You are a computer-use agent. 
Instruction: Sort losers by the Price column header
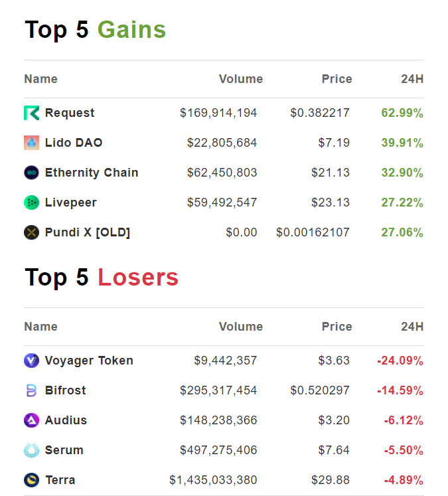(336, 327)
